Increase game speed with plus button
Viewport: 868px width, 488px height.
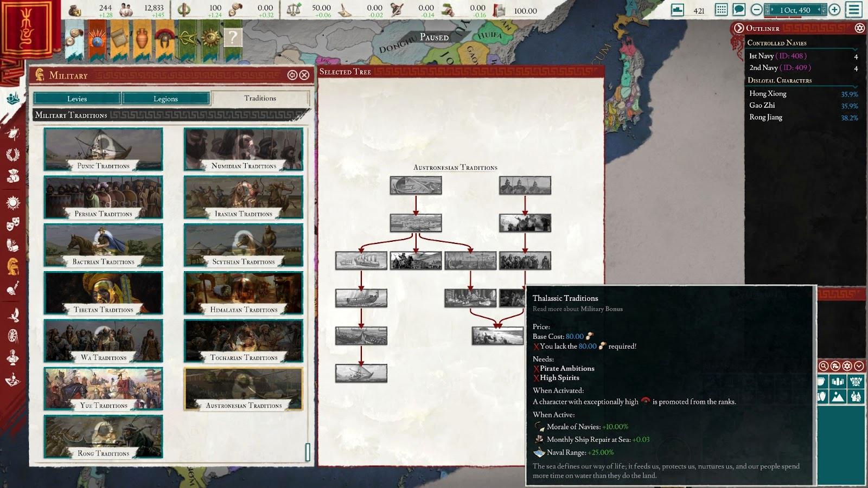tap(834, 9)
